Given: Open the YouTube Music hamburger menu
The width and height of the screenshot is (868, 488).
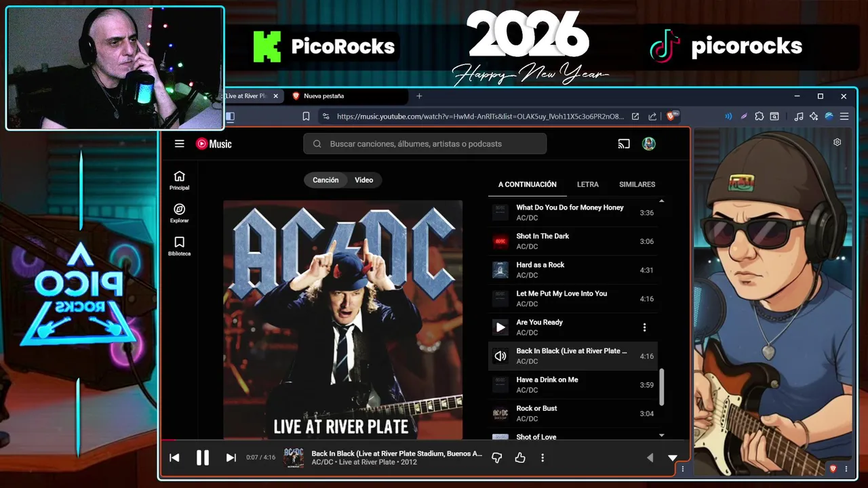Looking at the screenshot, I should coord(179,144).
